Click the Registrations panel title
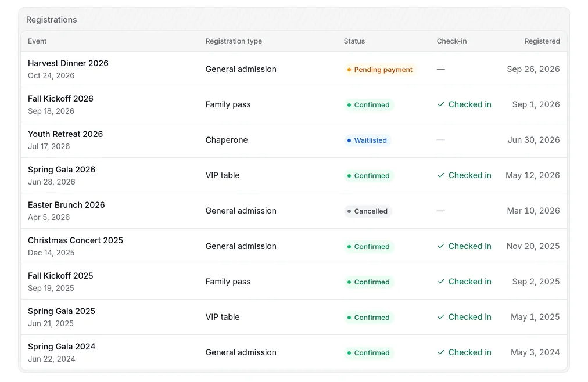Viewport: 588px width, 382px height. 51,20
